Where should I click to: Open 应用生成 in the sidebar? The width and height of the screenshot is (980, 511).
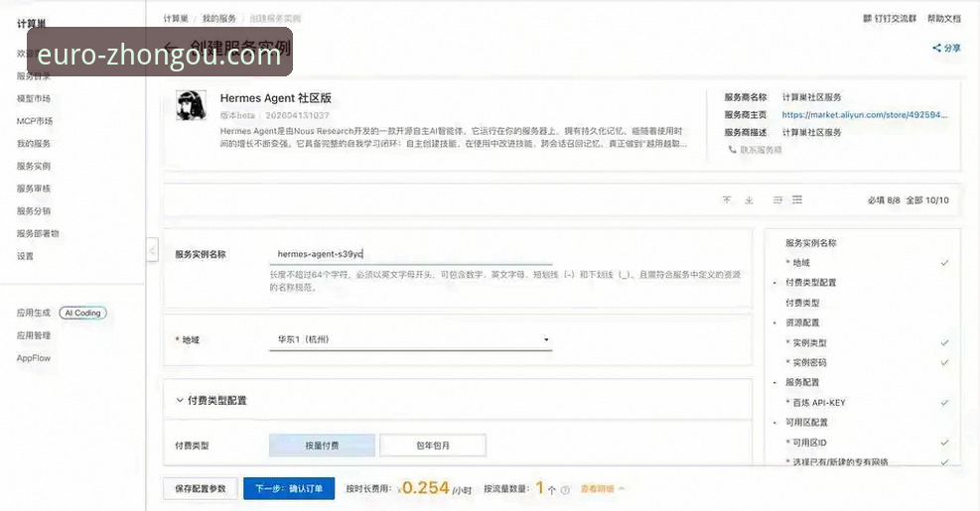(x=34, y=313)
